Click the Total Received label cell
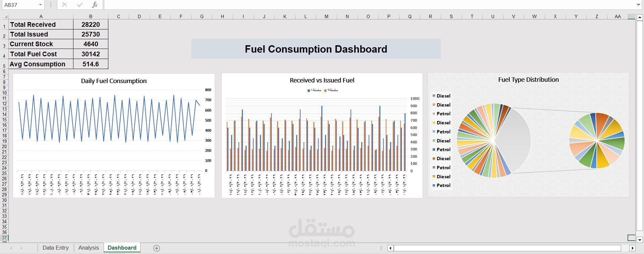 pyautogui.click(x=41, y=24)
